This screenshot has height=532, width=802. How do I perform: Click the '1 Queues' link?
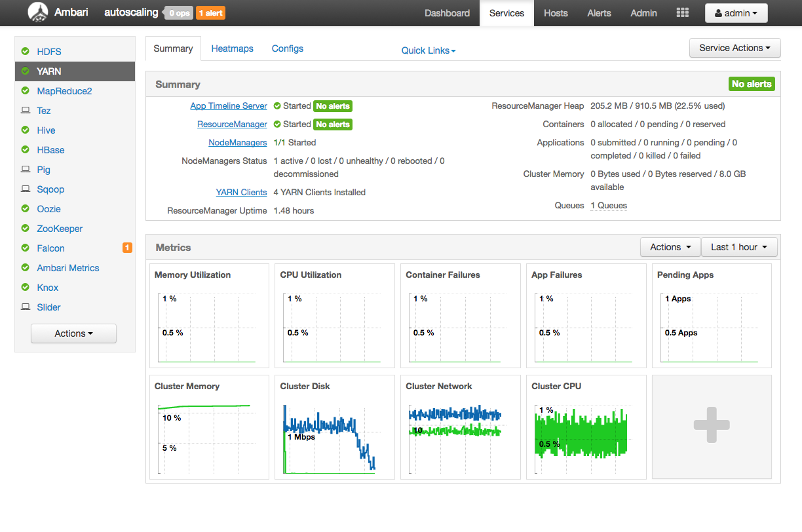click(x=609, y=205)
